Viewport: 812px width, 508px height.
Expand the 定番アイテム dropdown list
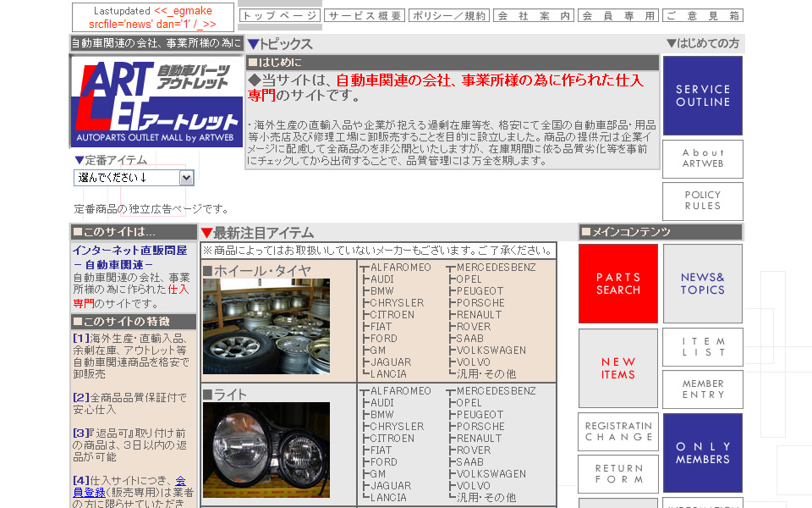(134, 178)
